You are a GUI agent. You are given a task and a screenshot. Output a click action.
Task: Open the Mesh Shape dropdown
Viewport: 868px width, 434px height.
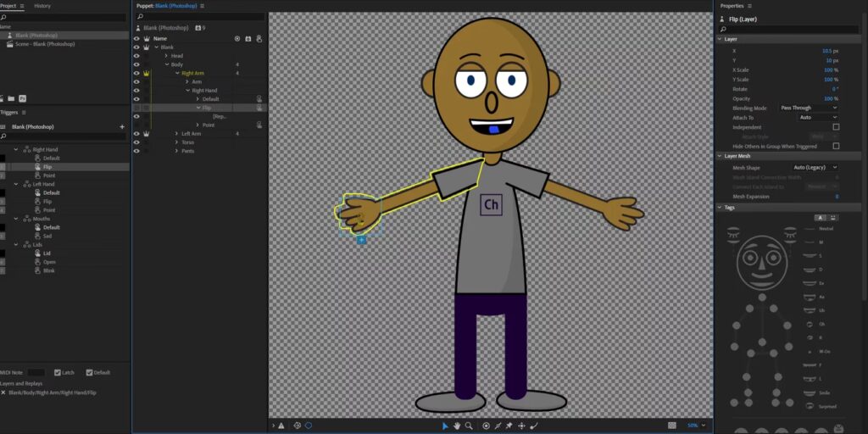pos(809,168)
